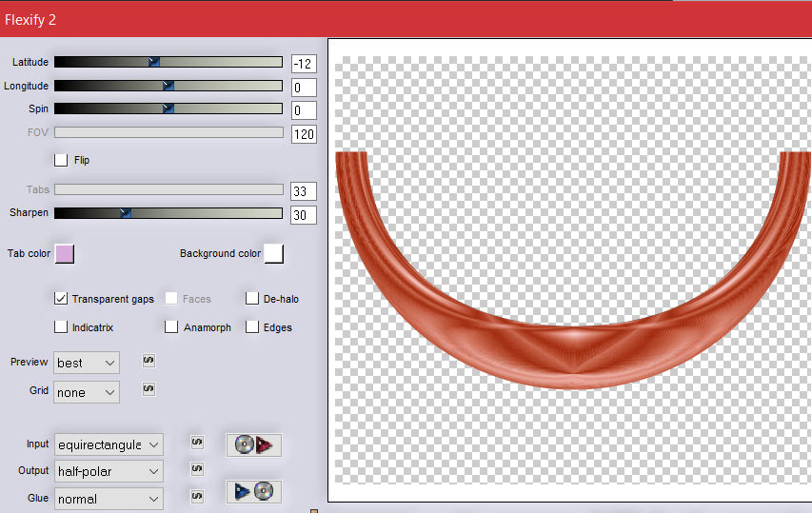Open the Background color swatch
812x513 pixels.
pyautogui.click(x=274, y=254)
